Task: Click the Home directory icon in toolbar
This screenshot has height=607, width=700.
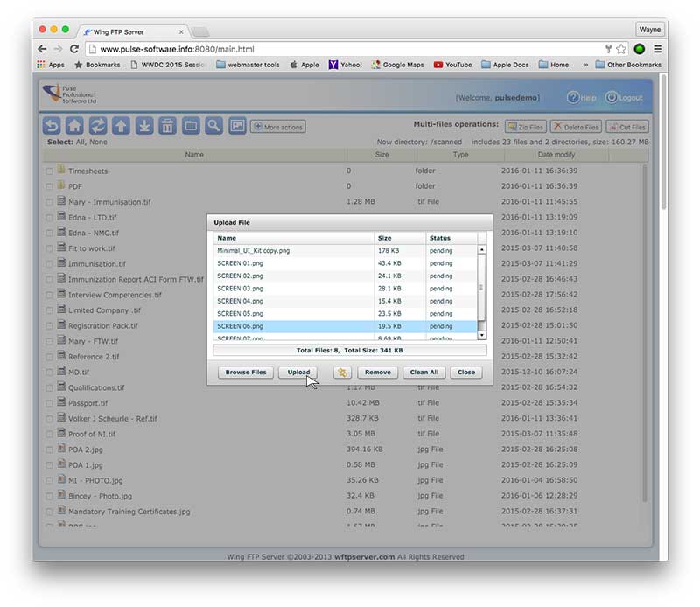Action: (74, 126)
